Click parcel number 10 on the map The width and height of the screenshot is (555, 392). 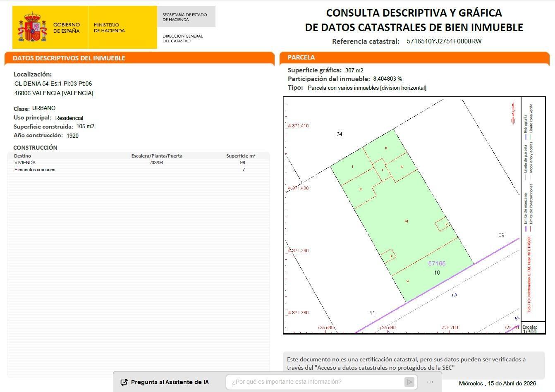pos(437,272)
